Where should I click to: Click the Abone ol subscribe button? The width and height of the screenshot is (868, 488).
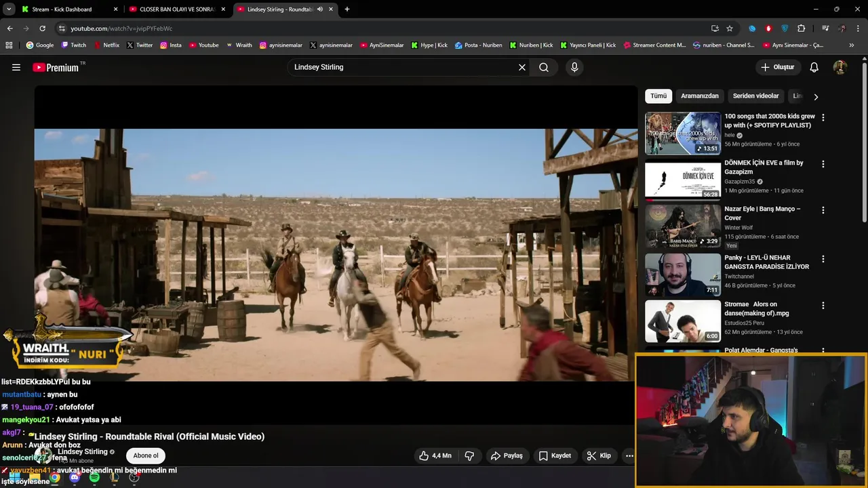click(146, 455)
